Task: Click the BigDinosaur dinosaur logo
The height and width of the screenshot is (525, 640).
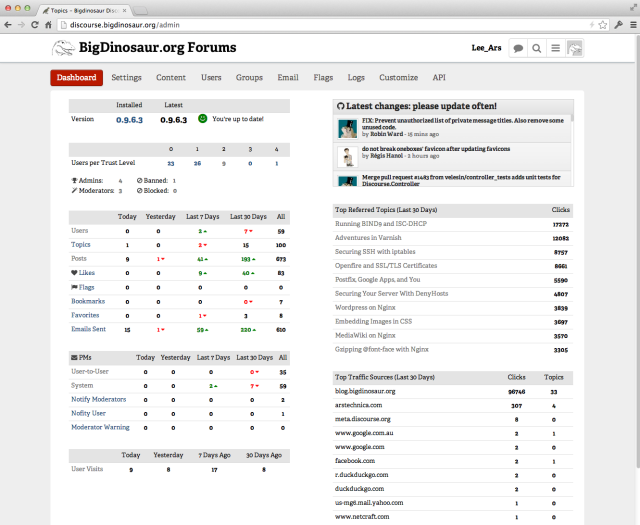Action: (x=63, y=48)
